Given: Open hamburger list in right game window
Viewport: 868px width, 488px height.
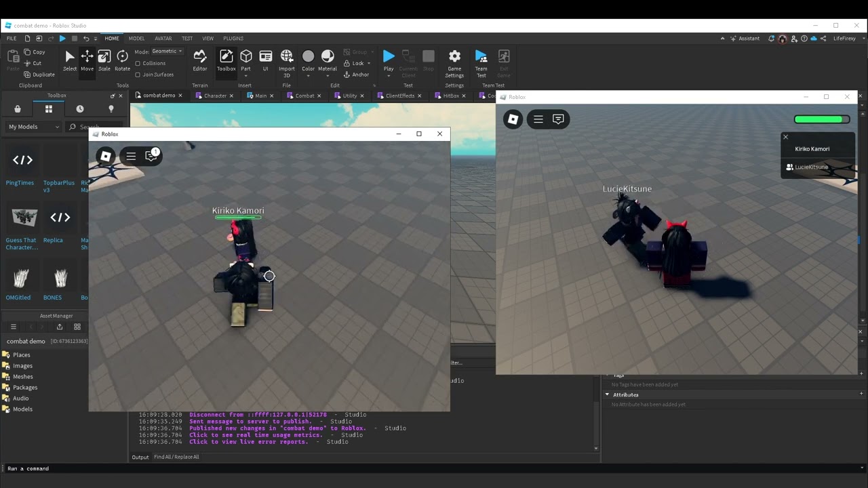Looking at the screenshot, I should click(538, 119).
